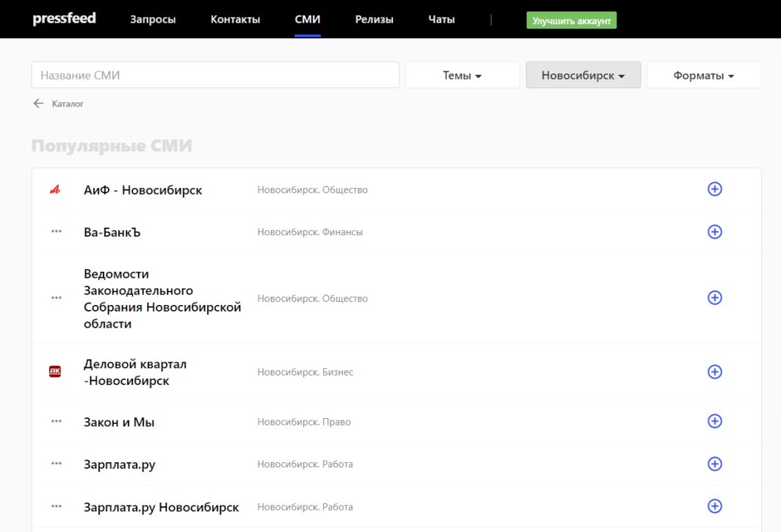
Task: Open the Контакты section
Action: 235,19
